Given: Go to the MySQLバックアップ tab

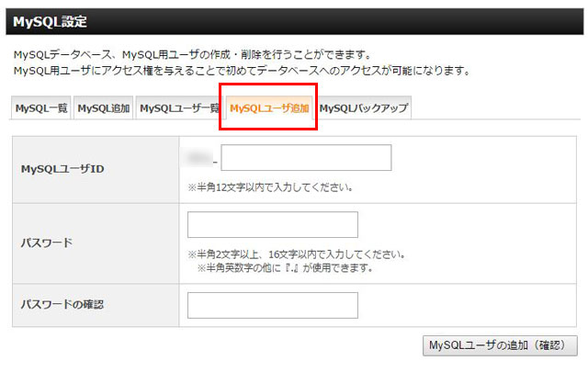Looking at the screenshot, I should coord(364,108).
